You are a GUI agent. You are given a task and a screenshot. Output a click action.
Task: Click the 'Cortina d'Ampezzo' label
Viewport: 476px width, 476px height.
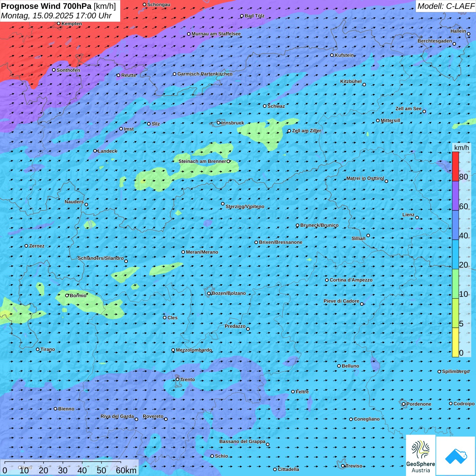coord(351,280)
